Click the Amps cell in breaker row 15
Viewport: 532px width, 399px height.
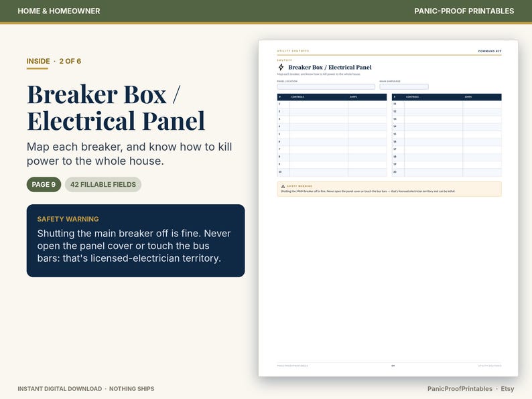click(x=482, y=135)
